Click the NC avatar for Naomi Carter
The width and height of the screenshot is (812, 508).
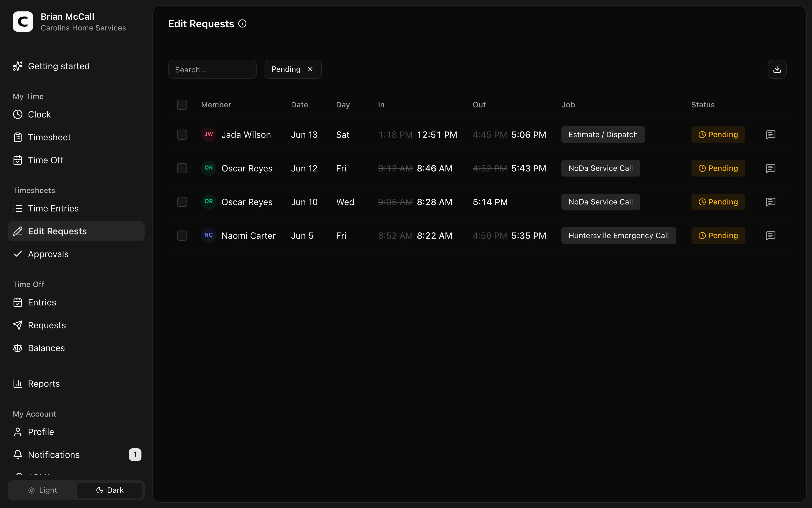tap(208, 235)
